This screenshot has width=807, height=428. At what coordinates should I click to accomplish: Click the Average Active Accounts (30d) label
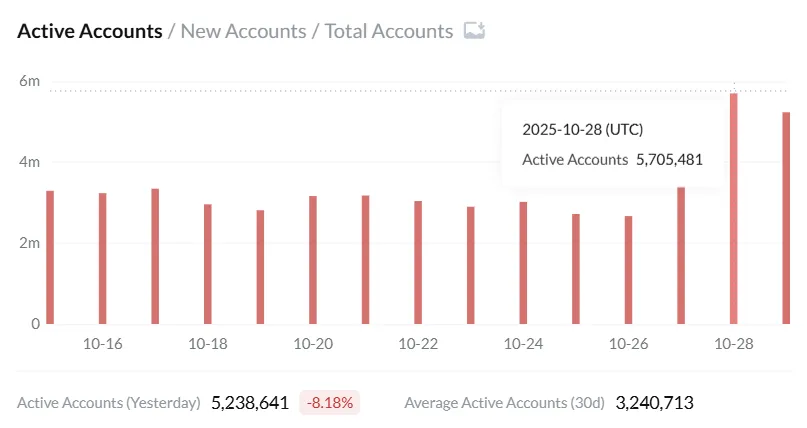pyautogui.click(x=504, y=403)
